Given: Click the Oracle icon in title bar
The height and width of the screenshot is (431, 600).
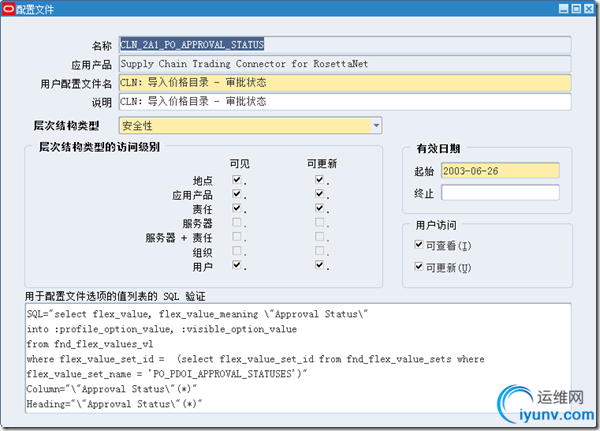Looking at the screenshot, I should pos(8,9).
